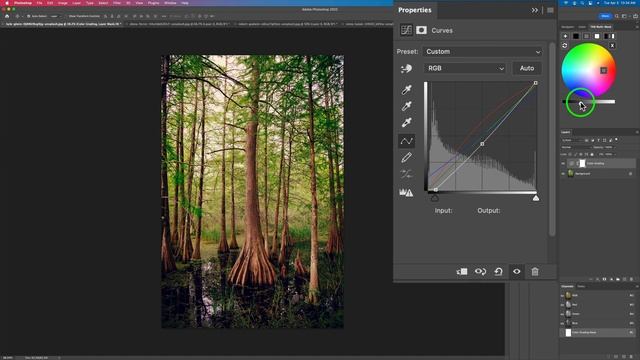
Task: Toggle visibility of the RGB channel
Action: [562, 295]
